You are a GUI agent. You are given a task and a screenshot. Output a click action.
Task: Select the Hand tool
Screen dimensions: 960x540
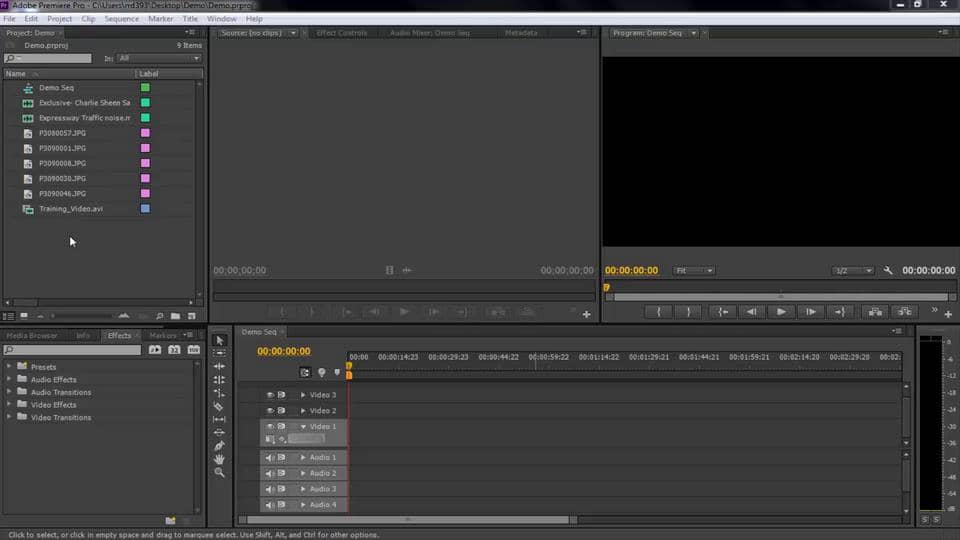tap(219, 459)
